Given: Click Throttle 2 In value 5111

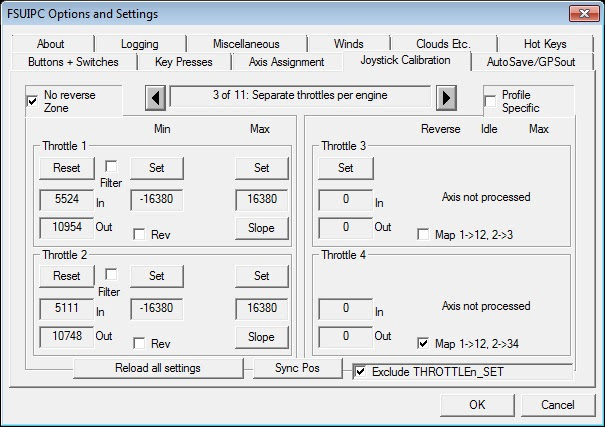Looking at the screenshot, I should coord(67,309).
